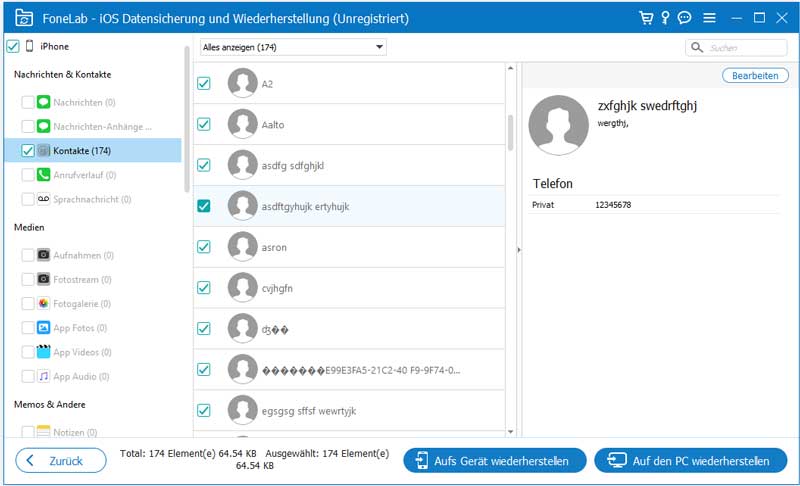The width and height of the screenshot is (800, 486).
Task: Select contact row egsgsg sffsf wewrtyjk
Action: 349,410
